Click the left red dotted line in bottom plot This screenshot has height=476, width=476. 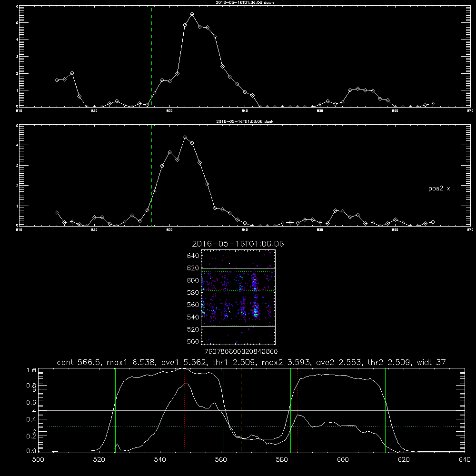[184, 410]
